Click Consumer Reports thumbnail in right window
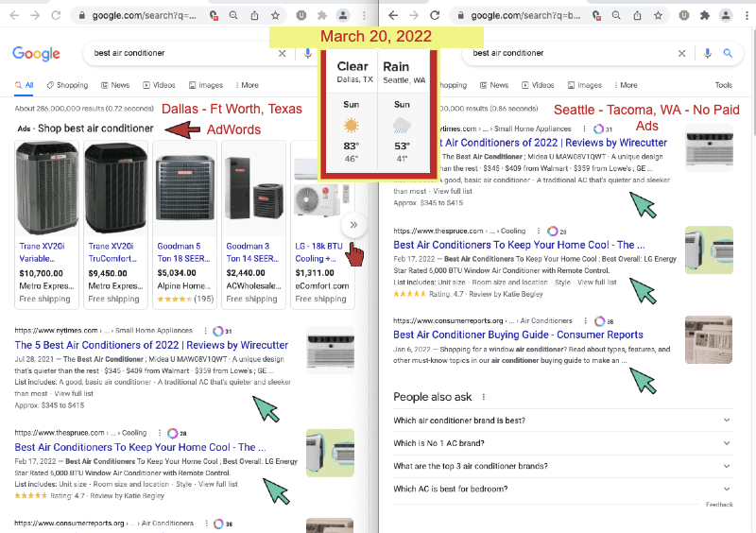756x533 pixels. point(709,339)
